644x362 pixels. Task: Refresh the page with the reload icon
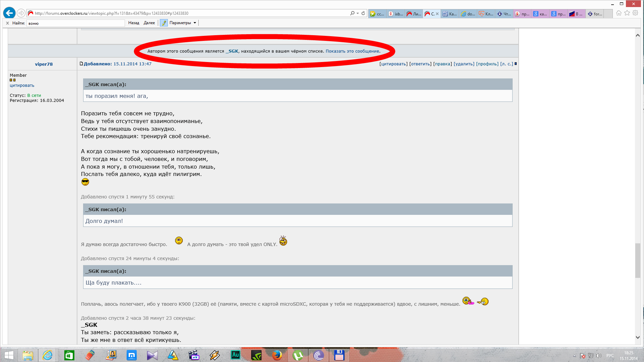pos(363,13)
